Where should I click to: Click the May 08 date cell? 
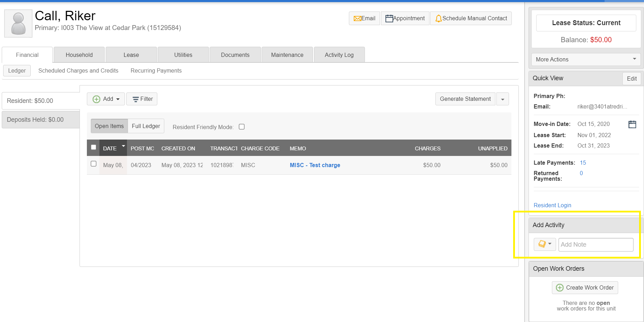click(113, 165)
